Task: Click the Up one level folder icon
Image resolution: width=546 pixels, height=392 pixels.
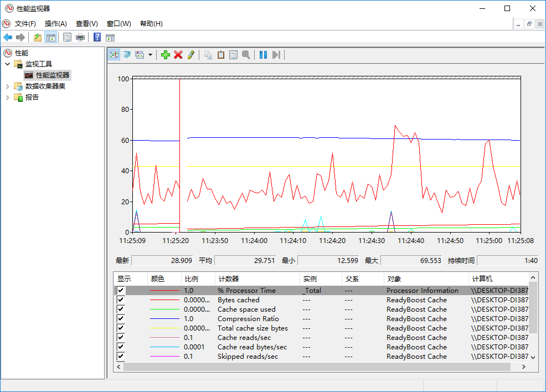Action: tap(38, 37)
